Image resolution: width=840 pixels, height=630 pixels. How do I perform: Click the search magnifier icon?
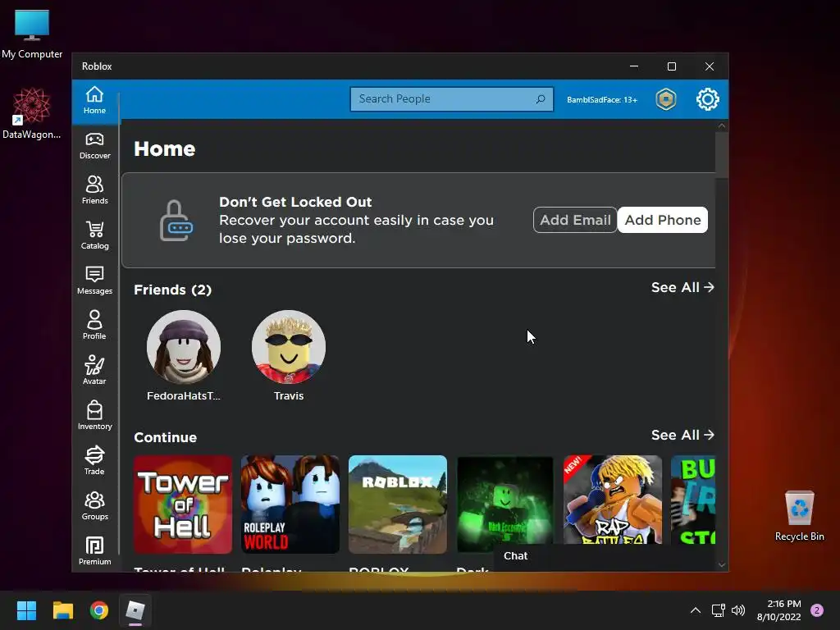coord(541,99)
